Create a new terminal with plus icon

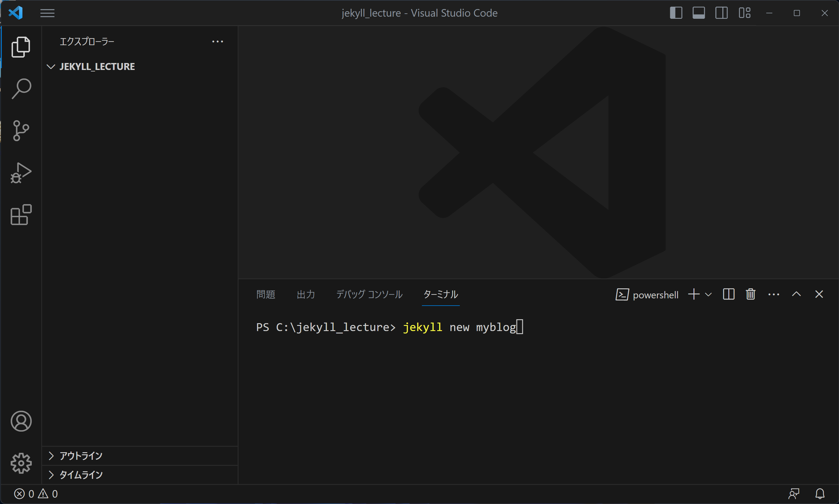(694, 294)
